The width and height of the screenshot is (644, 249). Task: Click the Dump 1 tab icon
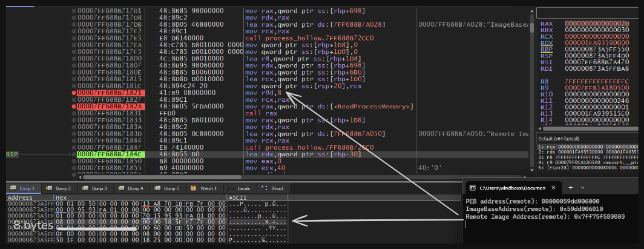click(13, 188)
